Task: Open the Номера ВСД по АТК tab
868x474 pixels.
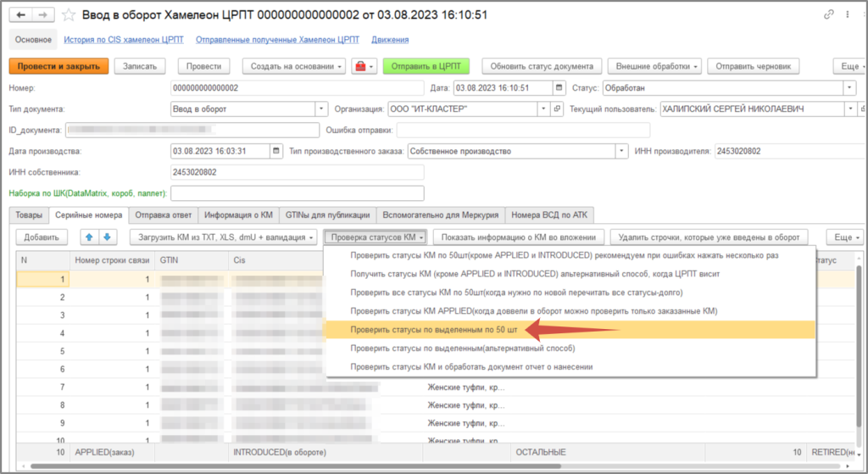Action: click(x=549, y=215)
